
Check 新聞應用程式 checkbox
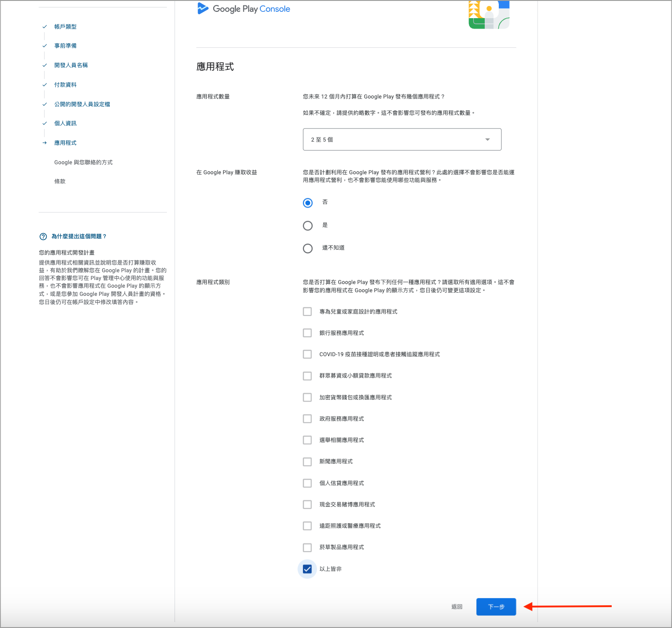click(307, 462)
